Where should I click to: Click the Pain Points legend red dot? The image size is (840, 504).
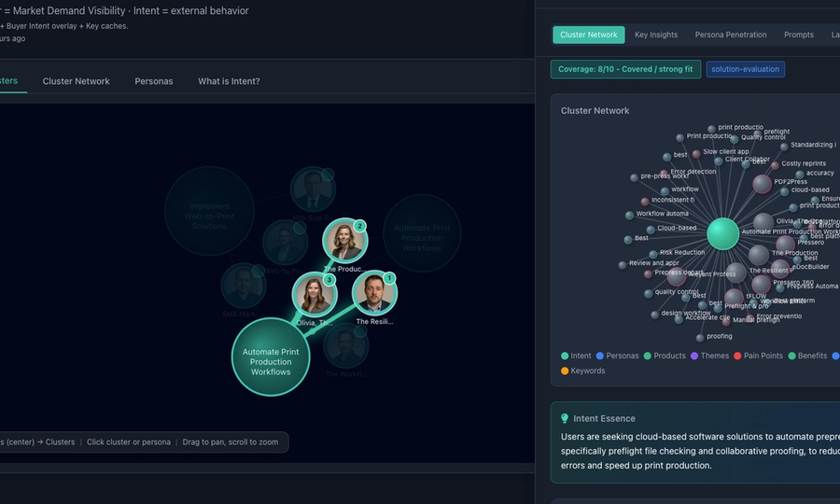pos(737,356)
